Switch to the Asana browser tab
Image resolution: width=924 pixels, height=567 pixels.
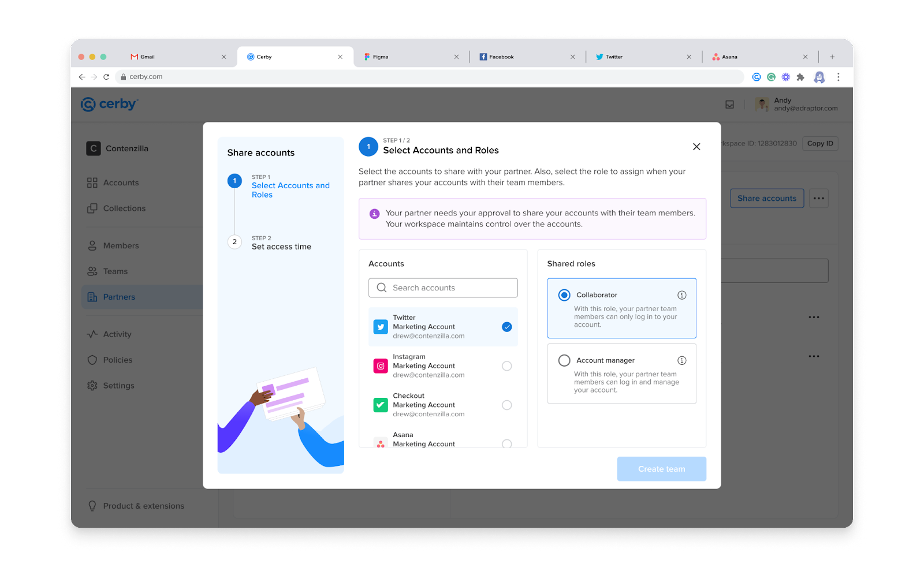tap(760, 57)
